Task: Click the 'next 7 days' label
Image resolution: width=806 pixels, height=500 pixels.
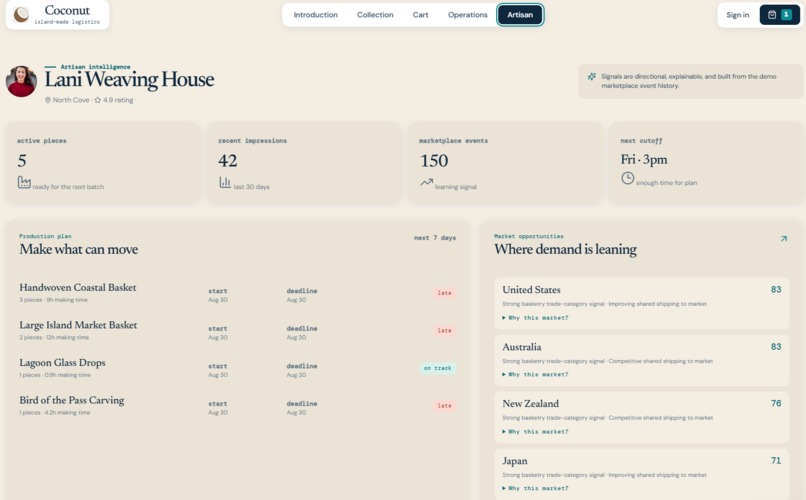Action: pyautogui.click(x=435, y=238)
